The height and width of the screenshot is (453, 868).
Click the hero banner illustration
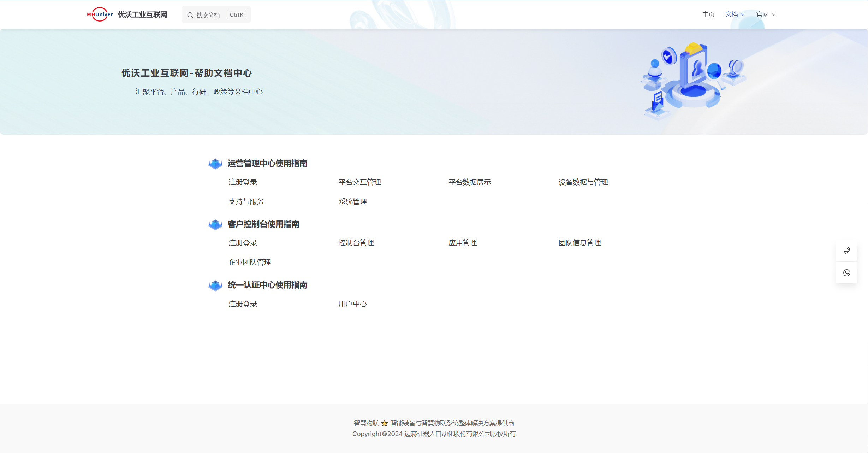[692, 81]
